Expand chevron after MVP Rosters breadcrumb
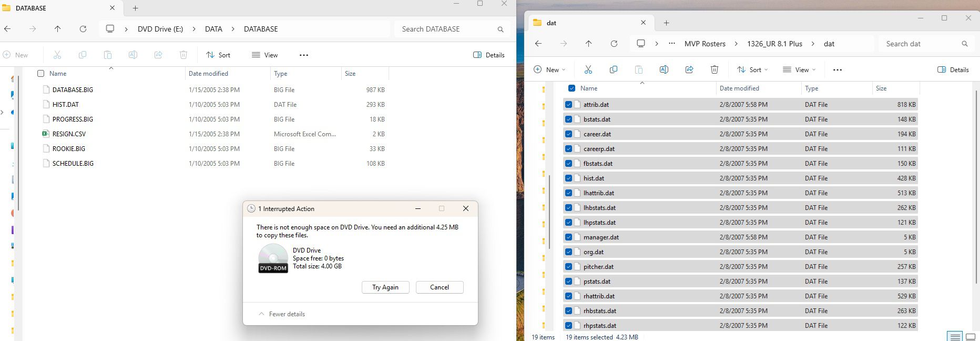980x341 pixels. (736, 44)
